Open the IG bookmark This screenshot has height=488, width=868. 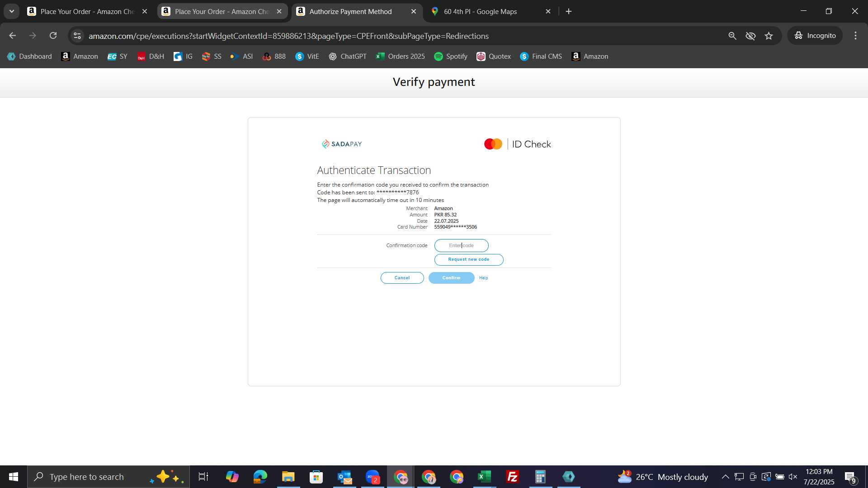(x=183, y=56)
